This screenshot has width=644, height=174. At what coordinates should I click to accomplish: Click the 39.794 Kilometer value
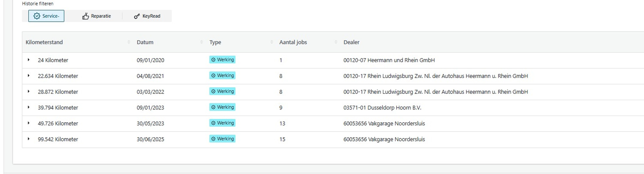pos(58,108)
